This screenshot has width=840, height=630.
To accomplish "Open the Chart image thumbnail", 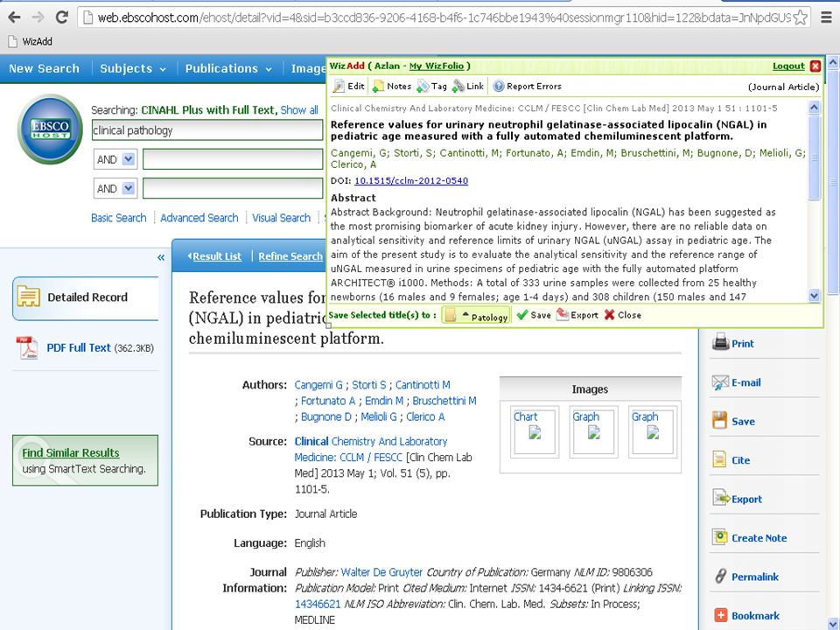I will point(534,431).
